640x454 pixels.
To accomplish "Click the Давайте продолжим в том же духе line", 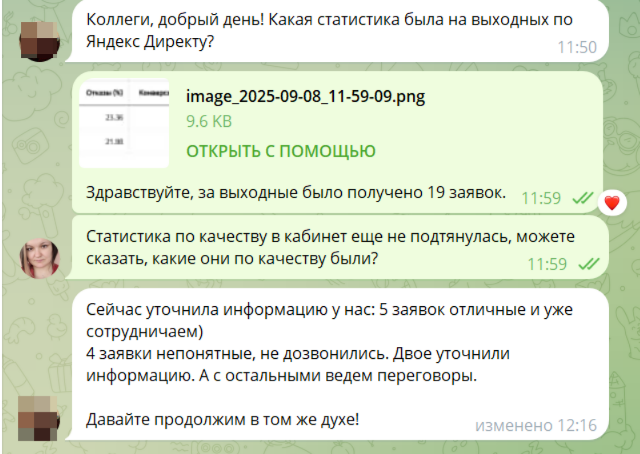I will point(223,418).
